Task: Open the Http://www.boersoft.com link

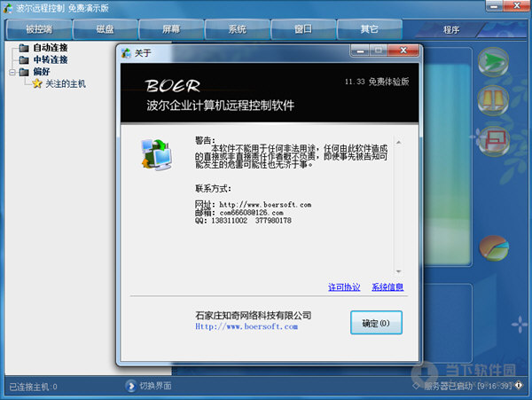Action: pyautogui.click(x=246, y=326)
